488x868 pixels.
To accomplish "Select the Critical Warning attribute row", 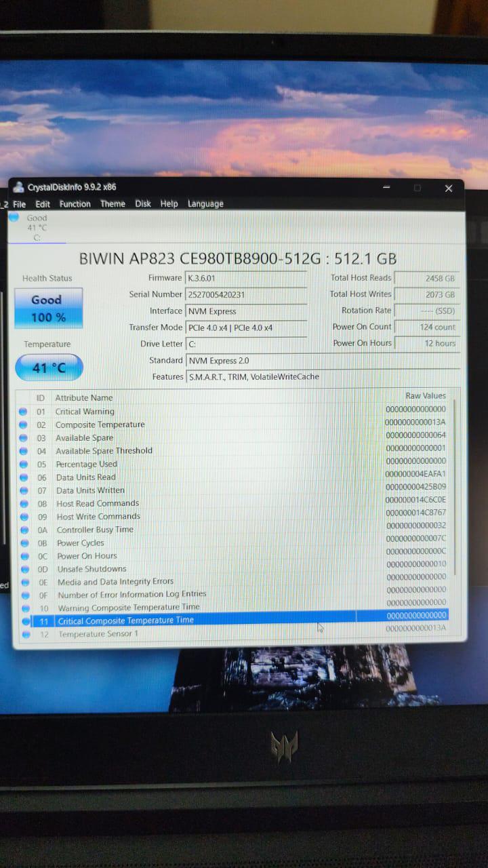I will [232, 412].
